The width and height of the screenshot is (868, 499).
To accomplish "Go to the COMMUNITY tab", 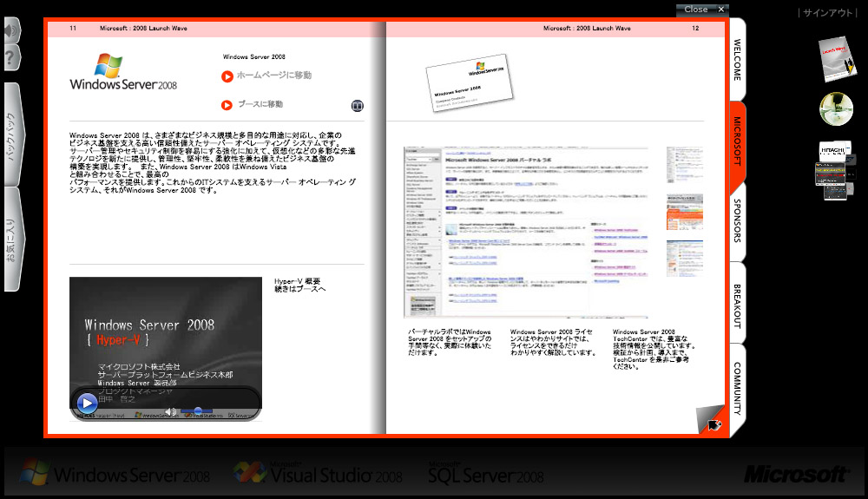I will [x=737, y=388].
